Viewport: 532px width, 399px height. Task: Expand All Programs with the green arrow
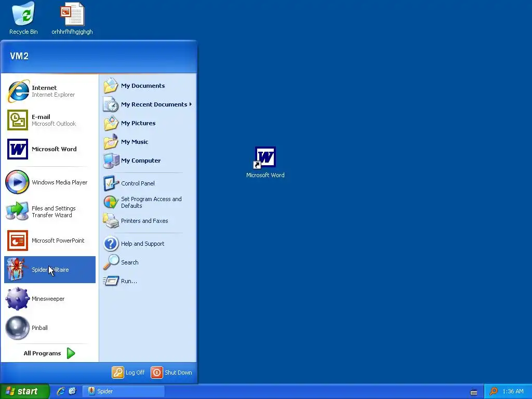[x=71, y=353]
